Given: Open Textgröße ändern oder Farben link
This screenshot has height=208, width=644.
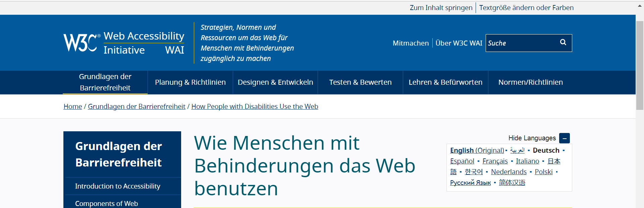Looking at the screenshot, I should (x=526, y=8).
